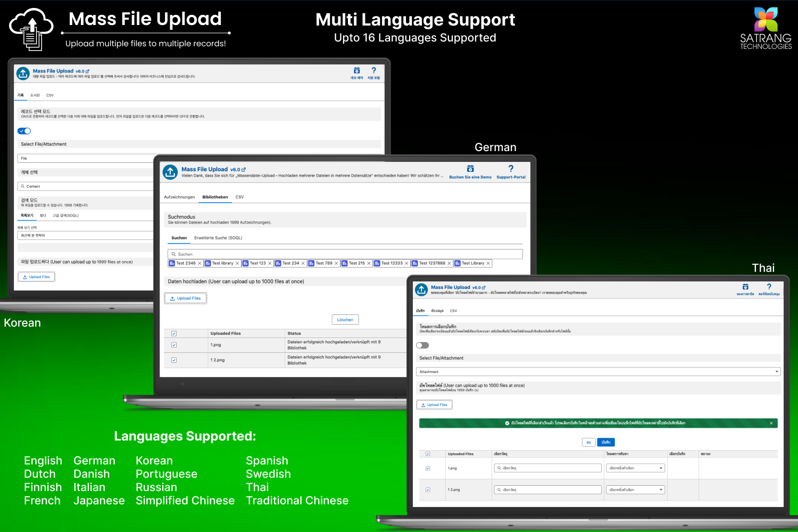This screenshot has height=532, width=798.
Task: Click the library icon on the Test 2346 pill
Action: pyautogui.click(x=172, y=263)
